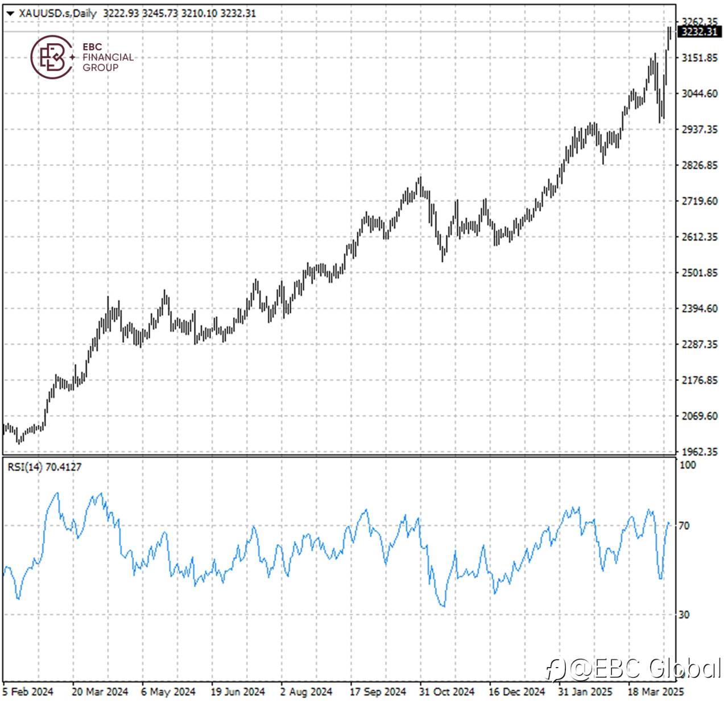Viewport: 728px width, 704px height.
Task: Click the OHLC values 3222.93 3245.73 3210.10 3232.31
Action: pyautogui.click(x=180, y=13)
